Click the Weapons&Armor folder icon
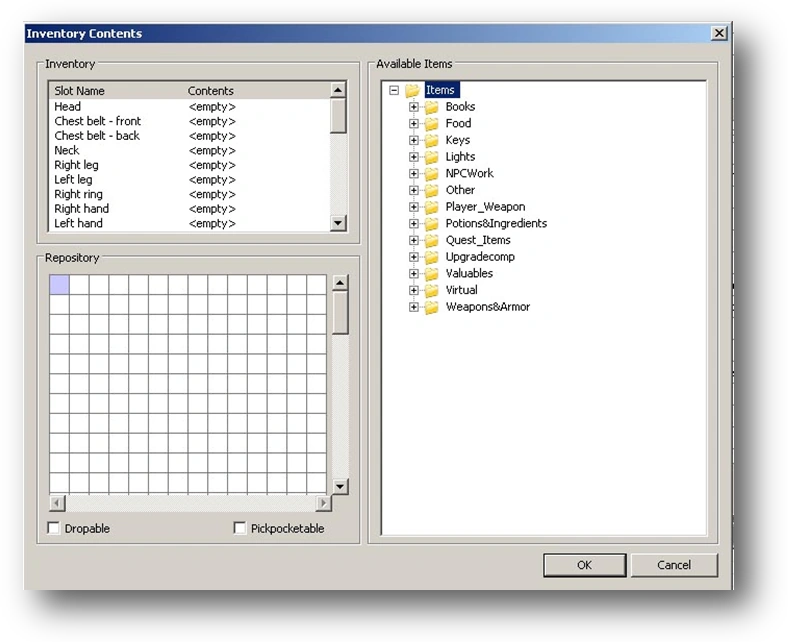This screenshot has width=788, height=642. pos(431,307)
